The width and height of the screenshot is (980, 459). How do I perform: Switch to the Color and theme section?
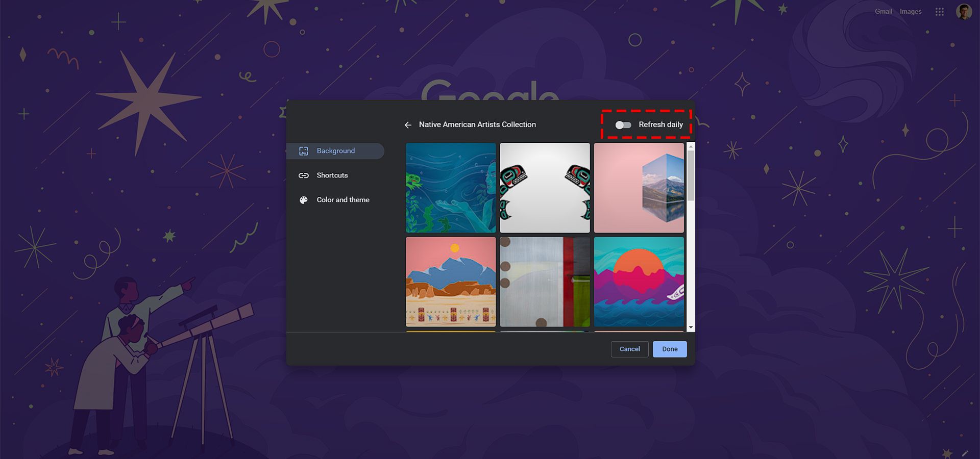point(342,200)
